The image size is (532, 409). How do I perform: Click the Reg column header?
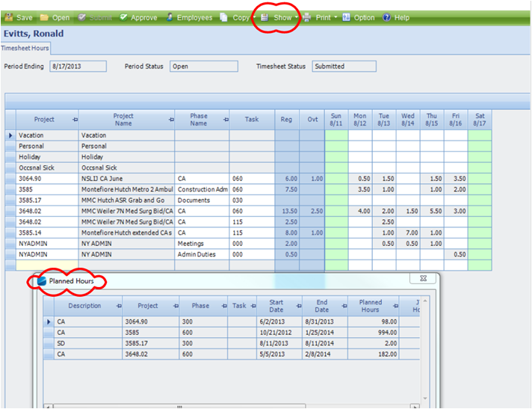[x=286, y=120]
